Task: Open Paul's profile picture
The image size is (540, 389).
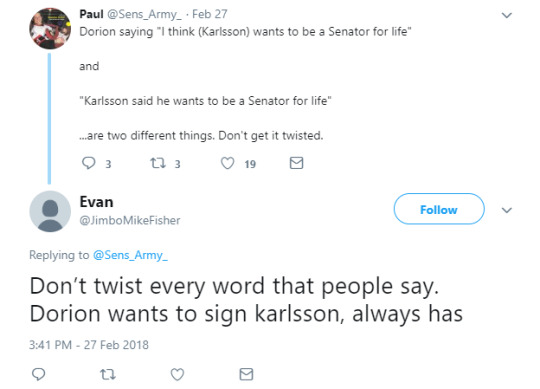Action: (x=50, y=29)
